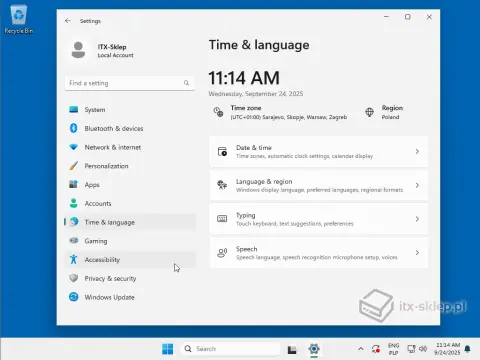The image size is (480, 360).
Task: Show hidden tray icons chevron
Action: tap(361, 349)
